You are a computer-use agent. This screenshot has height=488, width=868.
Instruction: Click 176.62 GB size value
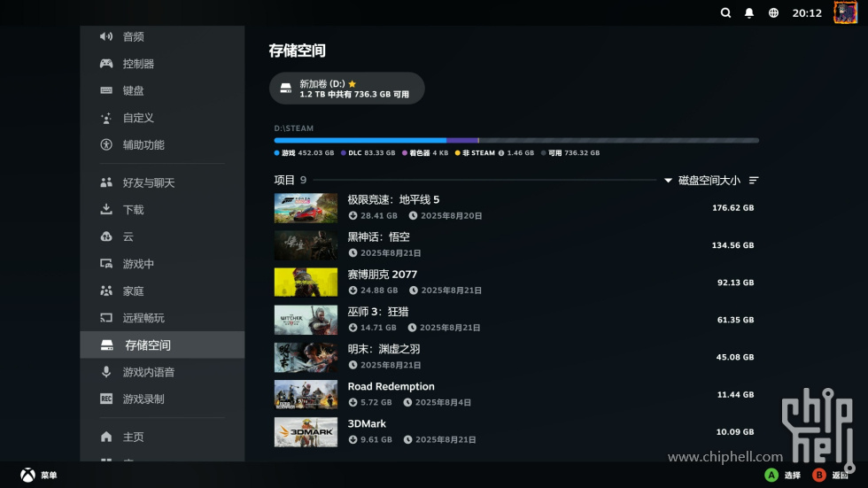(x=733, y=208)
